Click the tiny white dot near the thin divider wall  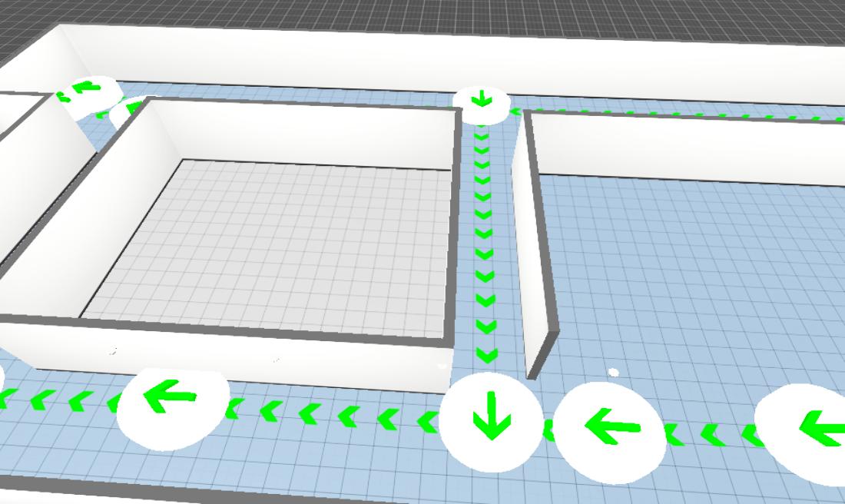click(613, 373)
